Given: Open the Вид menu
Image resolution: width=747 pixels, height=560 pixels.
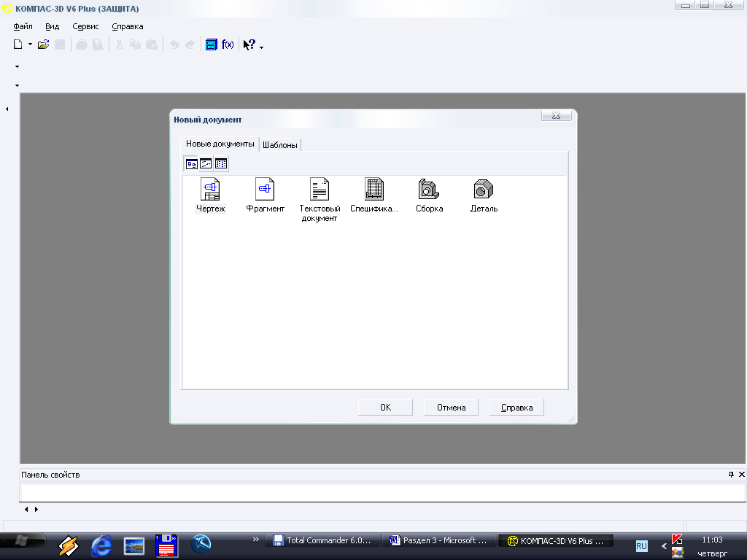Looking at the screenshot, I should pos(52,27).
